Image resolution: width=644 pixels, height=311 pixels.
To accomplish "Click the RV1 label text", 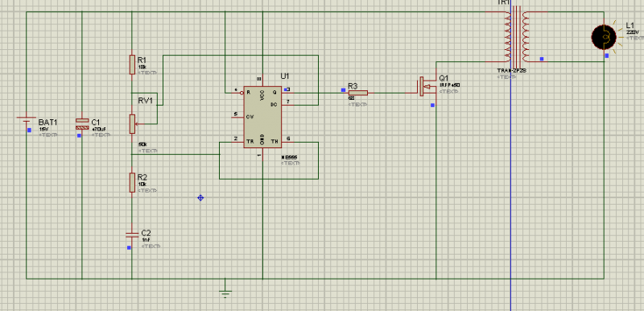I will click(x=145, y=100).
